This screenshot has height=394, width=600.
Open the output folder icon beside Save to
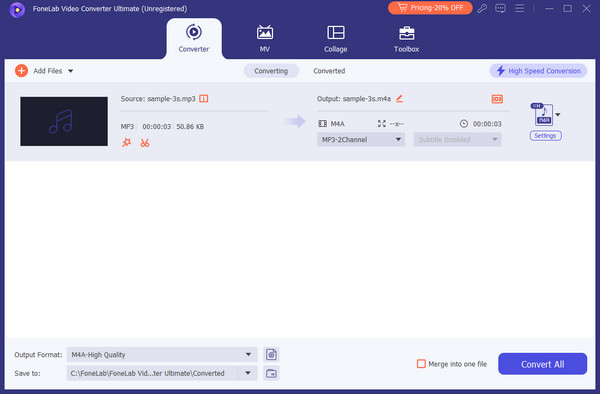[271, 373]
